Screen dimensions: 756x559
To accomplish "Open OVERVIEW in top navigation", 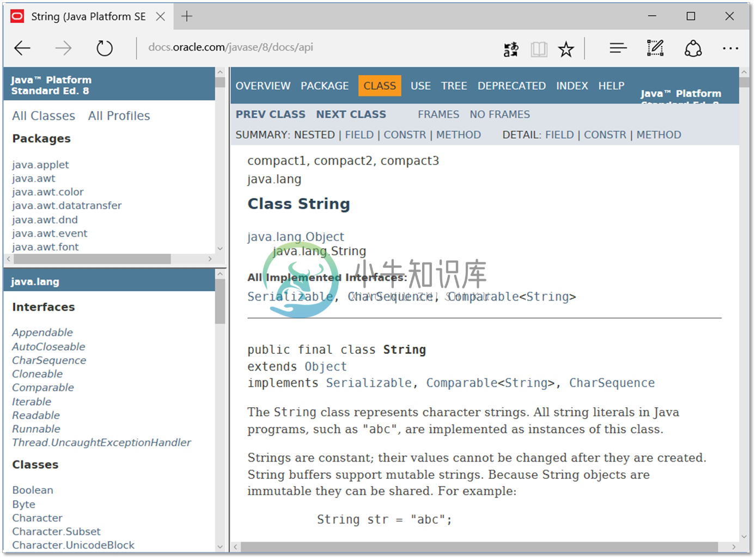I will pyautogui.click(x=263, y=86).
